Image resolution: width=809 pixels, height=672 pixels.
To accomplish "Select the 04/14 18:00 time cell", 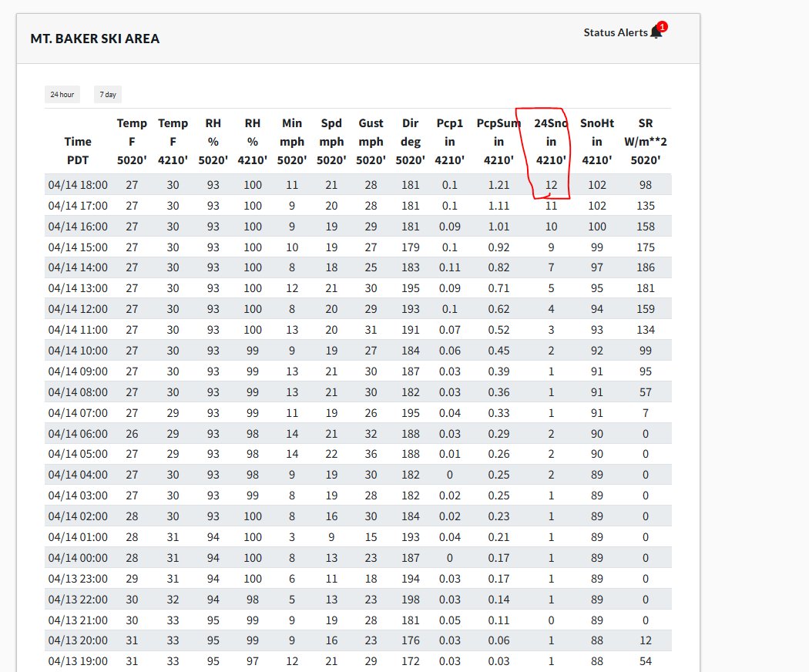I will 78,185.
